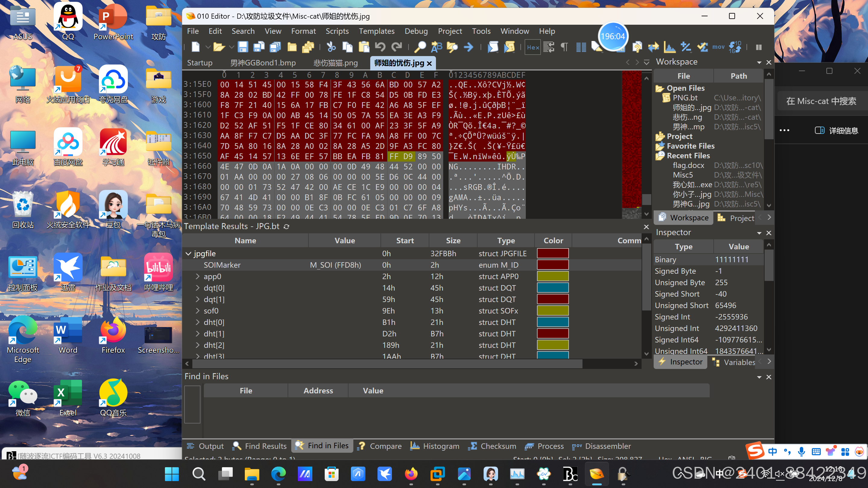
Task: Refresh Template Results using reload icon
Action: (286, 227)
